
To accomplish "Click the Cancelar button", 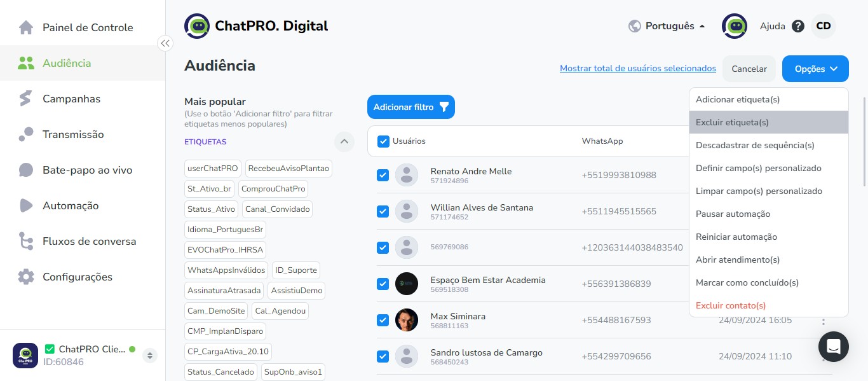I will click(749, 69).
